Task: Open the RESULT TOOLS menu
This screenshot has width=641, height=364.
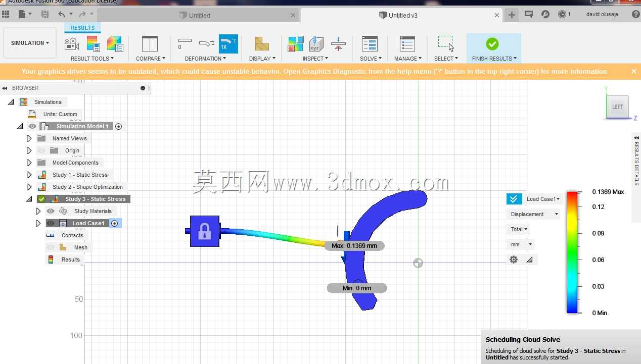Action: point(93,59)
